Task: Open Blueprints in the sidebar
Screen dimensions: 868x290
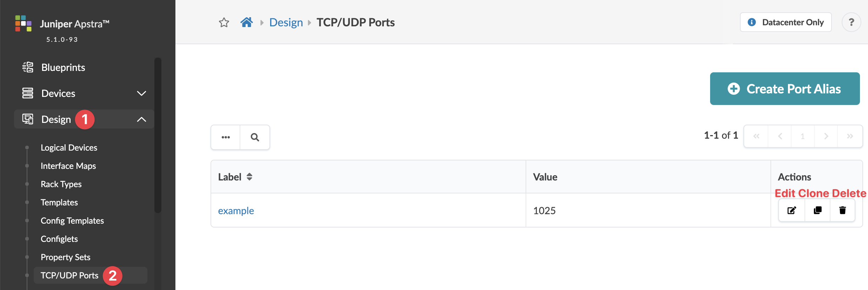Action: pyautogui.click(x=63, y=67)
